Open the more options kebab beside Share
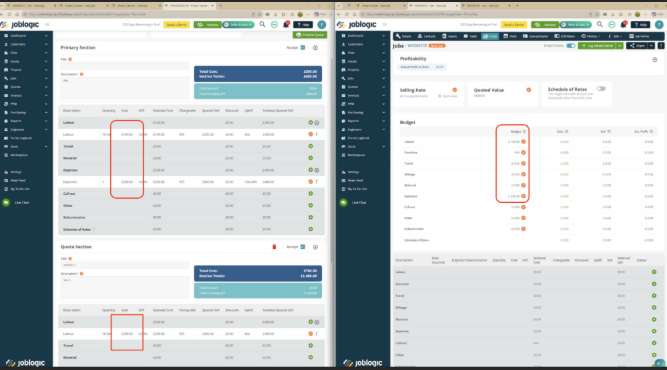Viewport: 667px width, 370px height. 661,46
